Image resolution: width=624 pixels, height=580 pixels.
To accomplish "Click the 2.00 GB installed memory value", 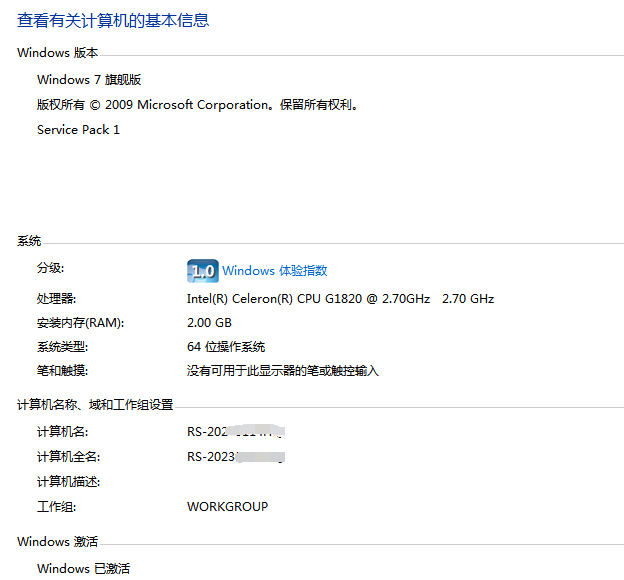I will point(209,322).
